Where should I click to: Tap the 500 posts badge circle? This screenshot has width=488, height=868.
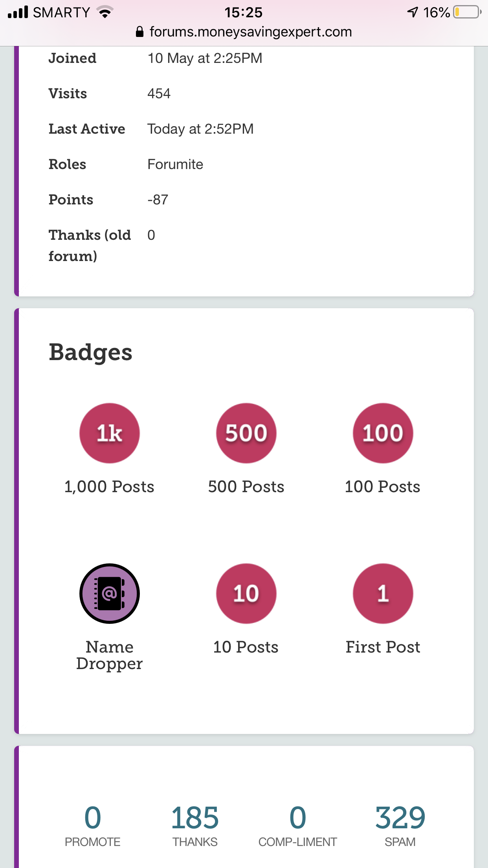coord(246,433)
